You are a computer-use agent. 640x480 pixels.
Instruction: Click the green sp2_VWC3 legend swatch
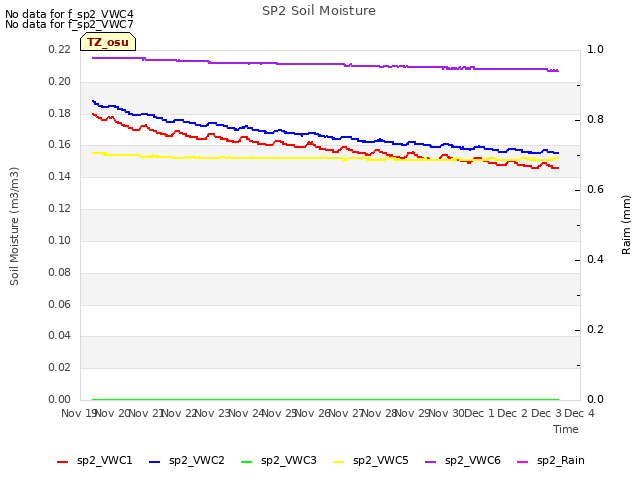tap(247, 462)
